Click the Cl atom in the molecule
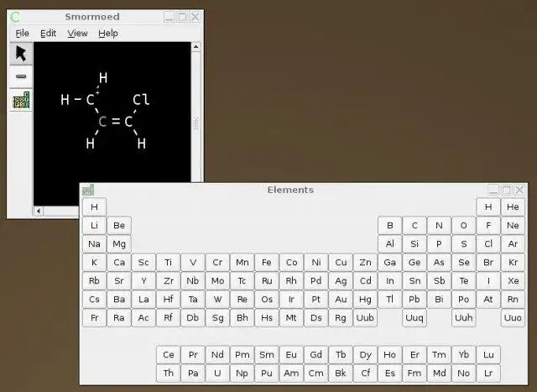 [141, 100]
